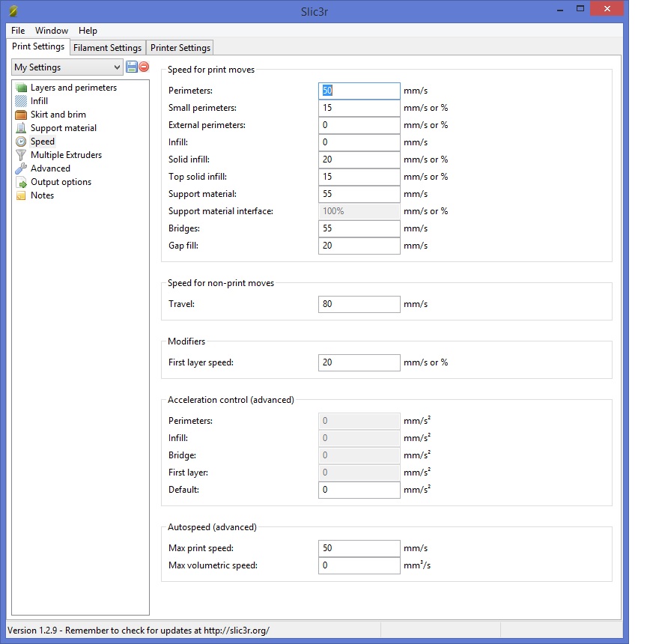Switch to the Printer Settings tab

tap(180, 48)
